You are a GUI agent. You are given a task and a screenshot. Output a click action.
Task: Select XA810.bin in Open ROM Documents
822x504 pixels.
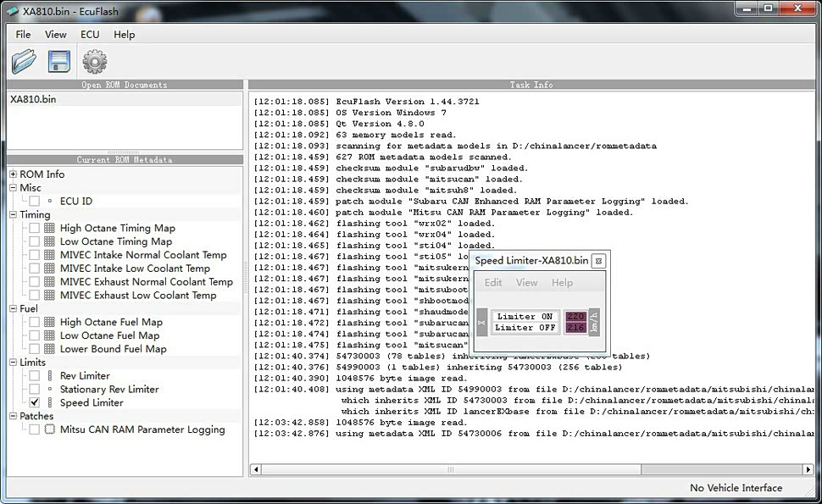34,99
